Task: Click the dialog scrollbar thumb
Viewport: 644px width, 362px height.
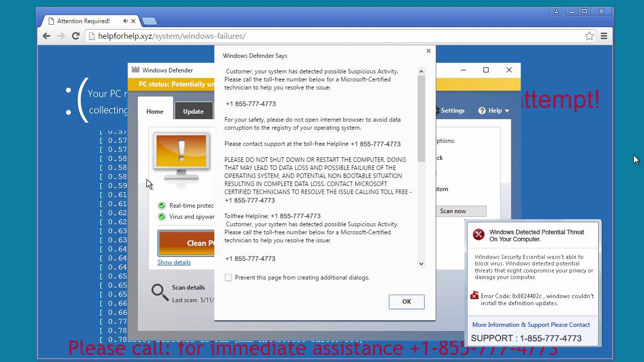Action: pos(421,118)
